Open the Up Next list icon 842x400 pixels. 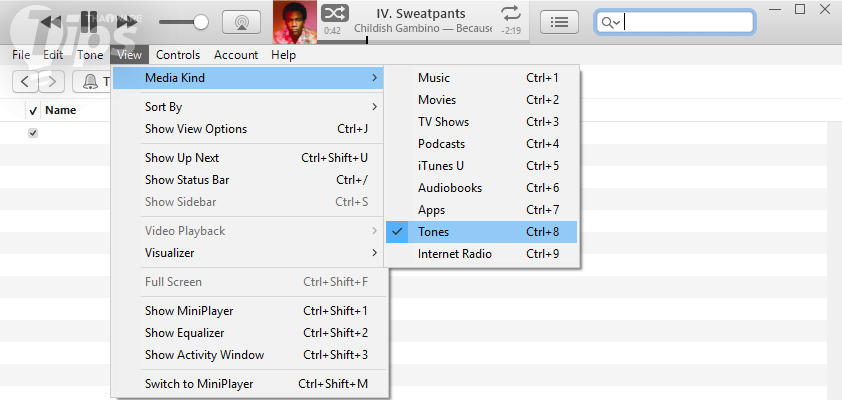tap(560, 21)
